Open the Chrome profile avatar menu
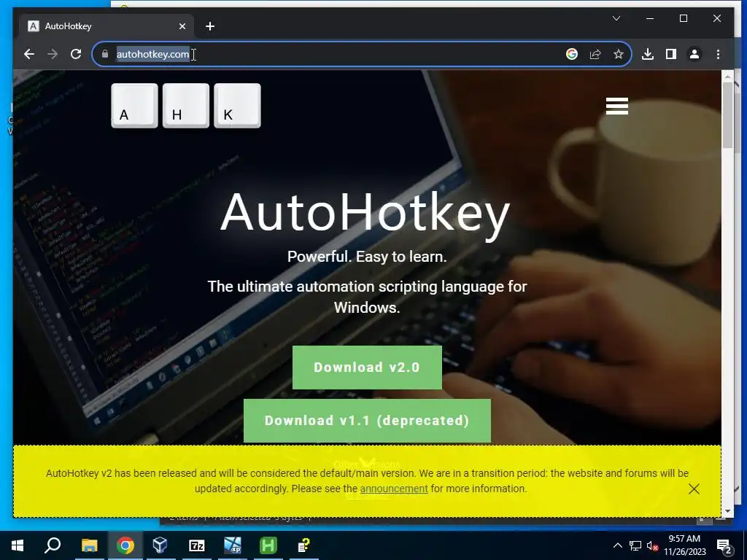 coord(694,54)
